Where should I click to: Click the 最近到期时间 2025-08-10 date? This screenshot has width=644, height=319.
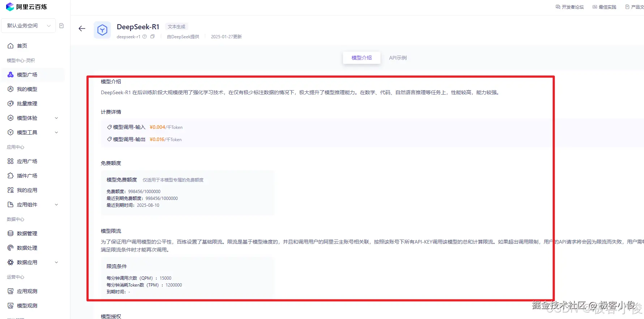148,205
